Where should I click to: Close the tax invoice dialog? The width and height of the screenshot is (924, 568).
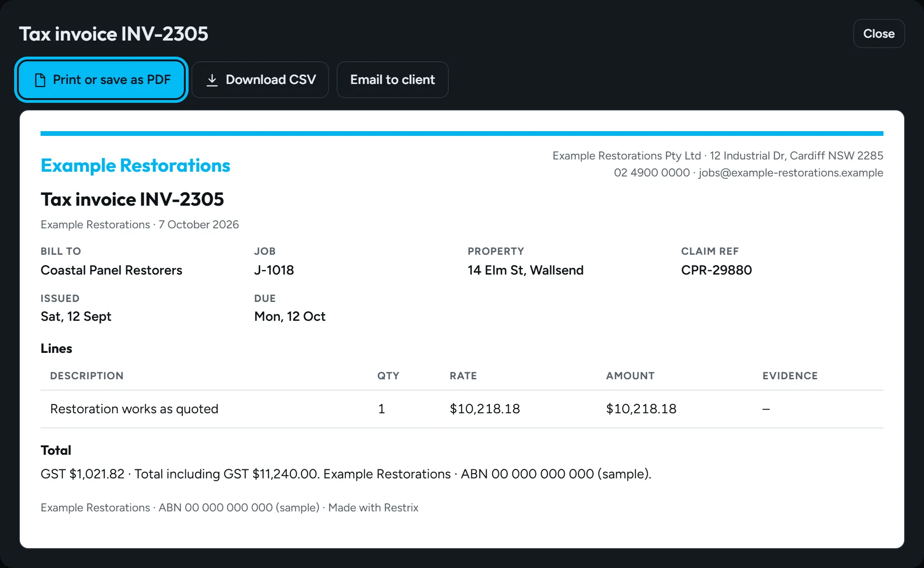879,33
